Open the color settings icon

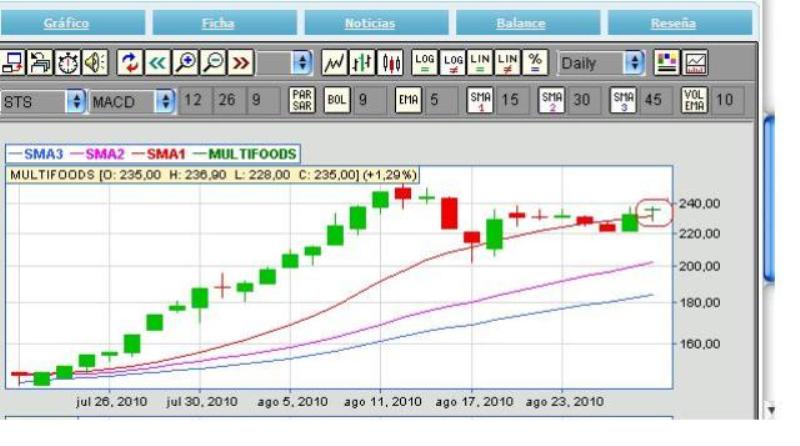pos(666,63)
